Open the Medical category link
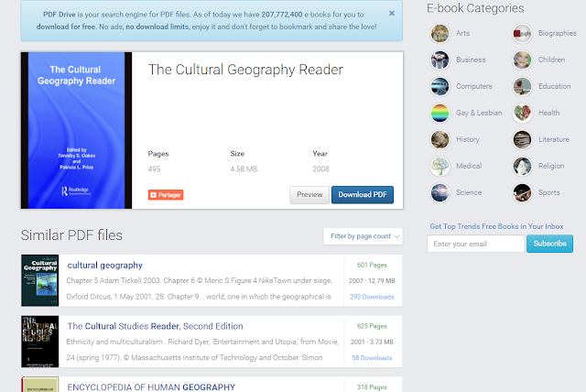The height and width of the screenshot is (392, 586). point(469,166)
